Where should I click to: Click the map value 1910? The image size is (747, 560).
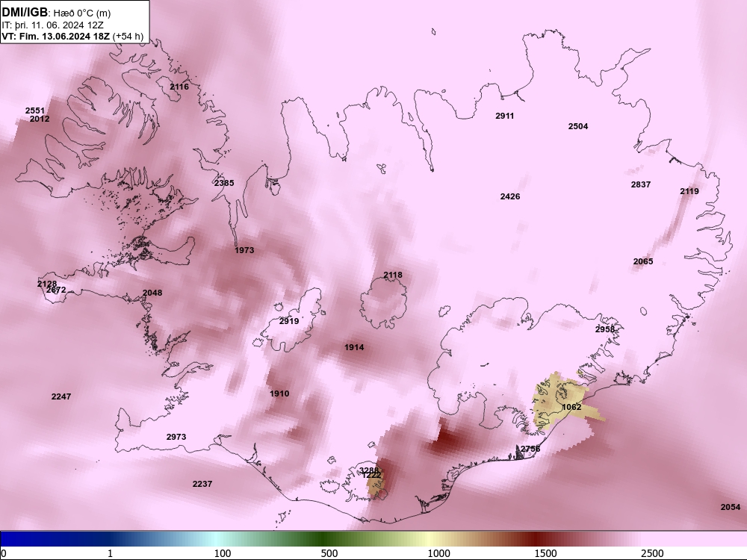[x=279, y=393]
